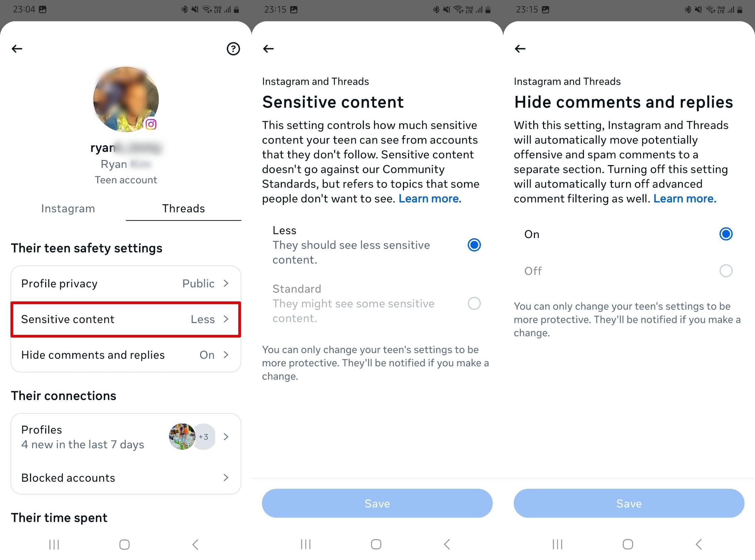755x560 pixels.
Task: Open Learn more link on Hide comments screen
Action: (x=684, y=198)
